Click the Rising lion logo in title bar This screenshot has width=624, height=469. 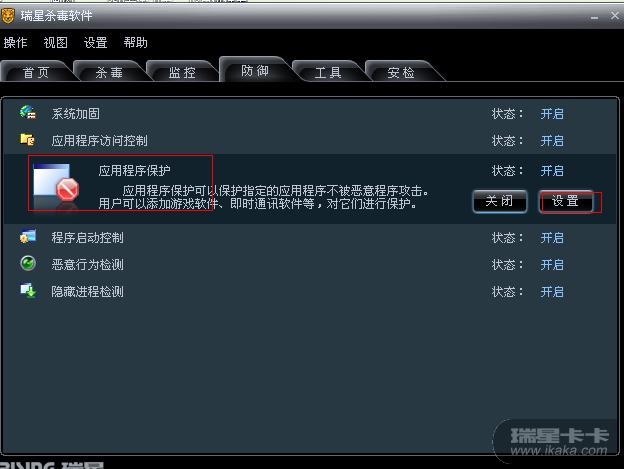(8, 16)
